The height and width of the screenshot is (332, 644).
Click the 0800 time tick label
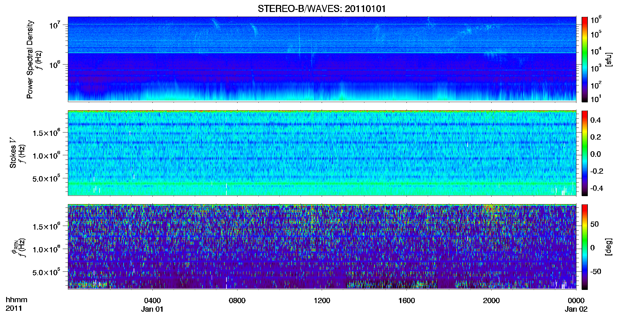point(237,301)
